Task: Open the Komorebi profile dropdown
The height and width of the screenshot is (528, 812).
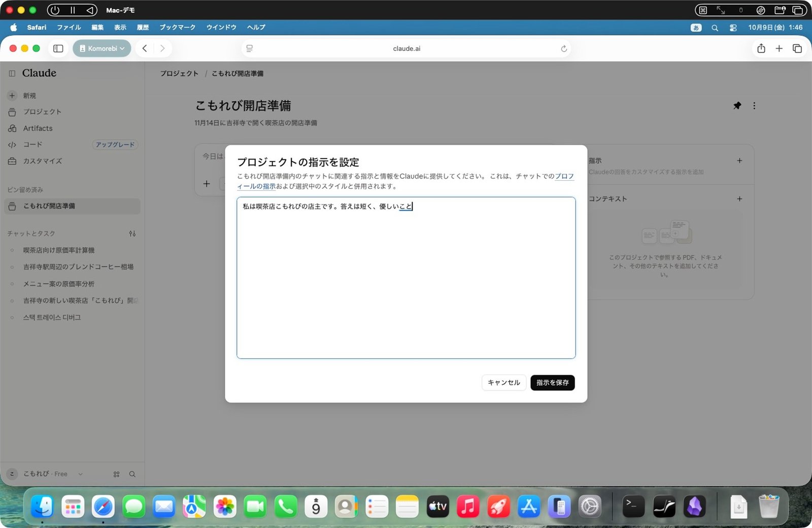Action: point(102,49)
